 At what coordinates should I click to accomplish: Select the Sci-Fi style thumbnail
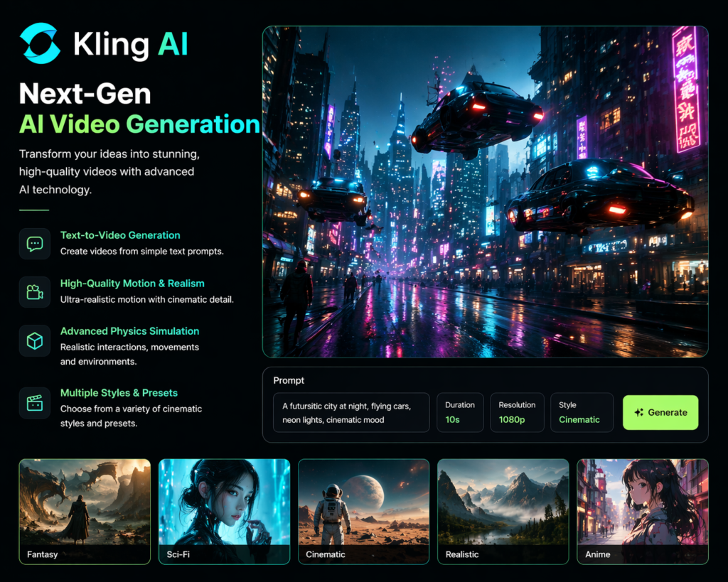(x=223, y=512)
